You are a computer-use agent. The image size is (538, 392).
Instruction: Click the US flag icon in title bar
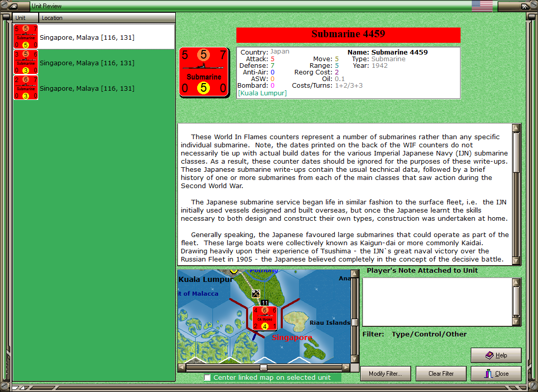coord(482,6)
